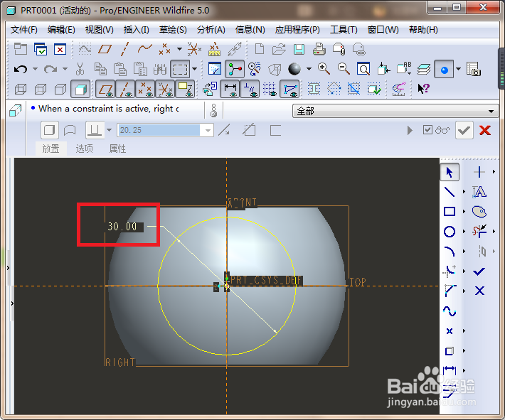Viewport: 505px width, 420px height.
Task: Click the Open folder icon
Action: click(x=279, y=49)
